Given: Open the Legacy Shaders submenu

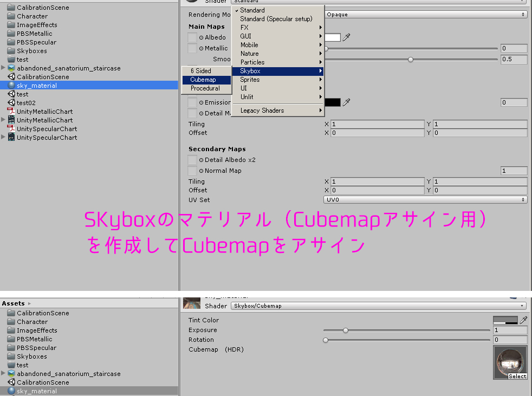Looking at the screenshot, I should point(278,111).
